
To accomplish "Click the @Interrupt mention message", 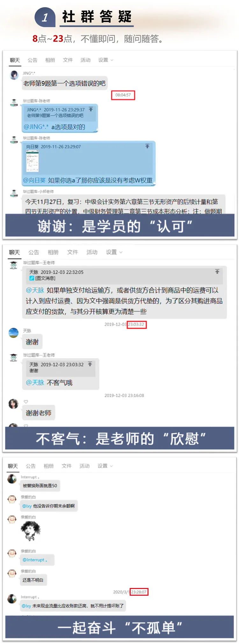I will coord(35,560).
